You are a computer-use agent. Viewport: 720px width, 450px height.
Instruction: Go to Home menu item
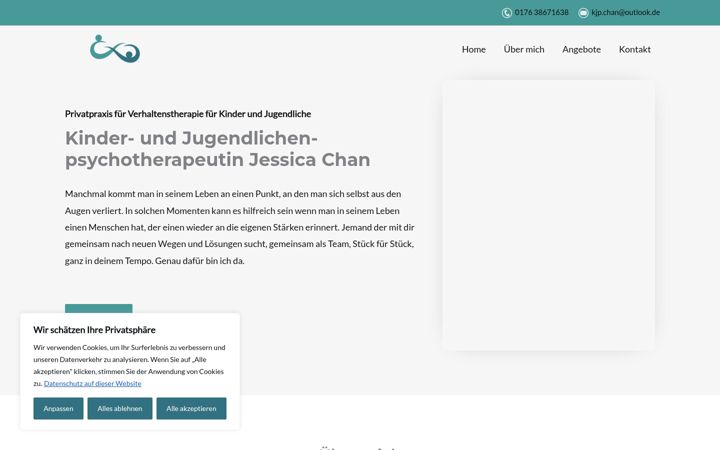click(473, 49)
